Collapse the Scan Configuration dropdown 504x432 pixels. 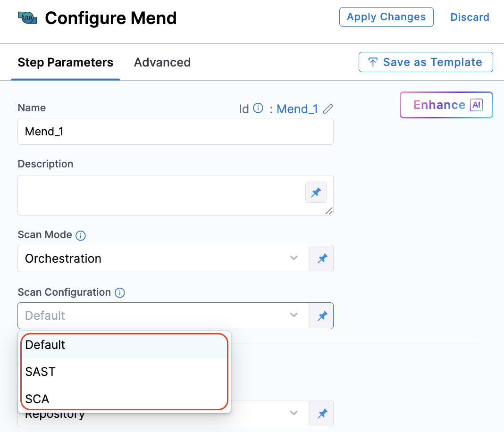(x=294, y=315)
